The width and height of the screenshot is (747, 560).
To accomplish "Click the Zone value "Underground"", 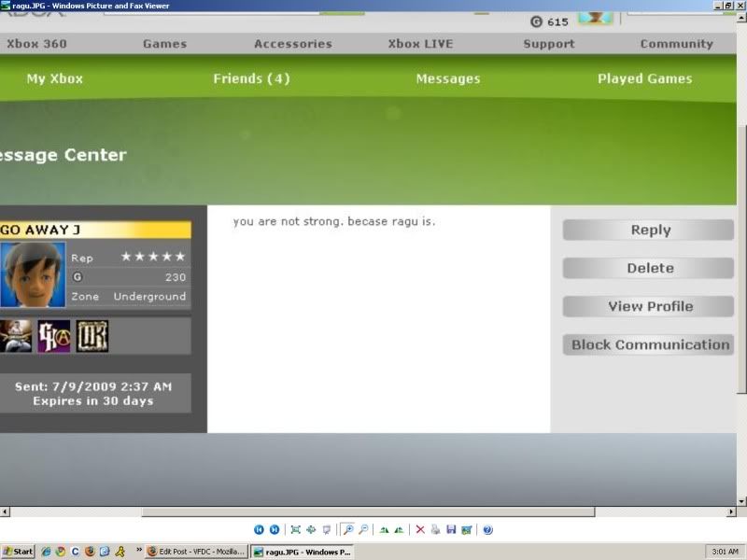I will [x=149, y=296].
